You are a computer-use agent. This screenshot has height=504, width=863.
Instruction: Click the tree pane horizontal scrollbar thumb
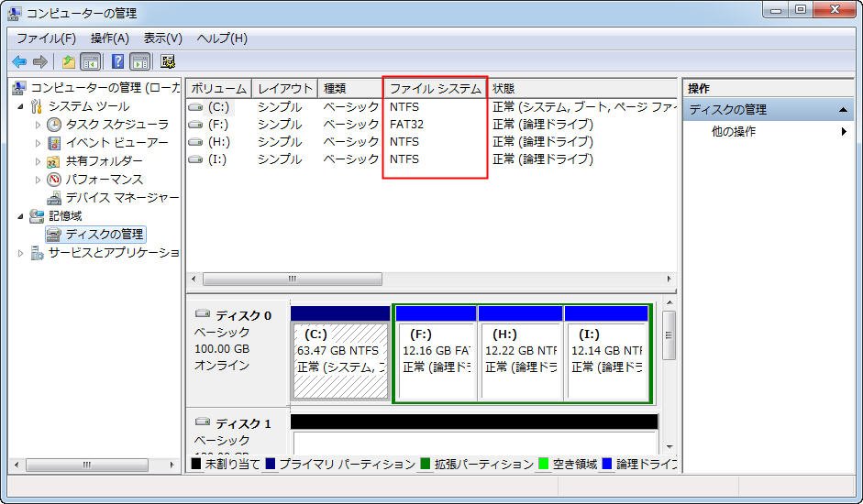click(87, 465)
